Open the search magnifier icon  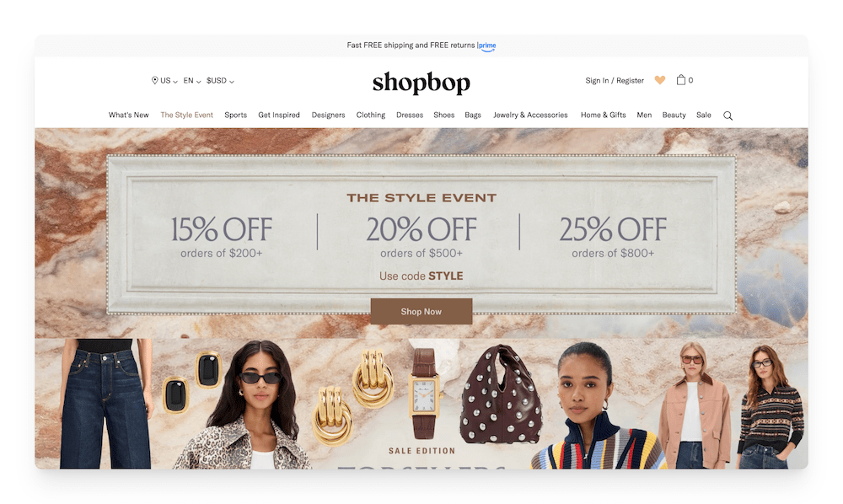click(x=728, y=115)
